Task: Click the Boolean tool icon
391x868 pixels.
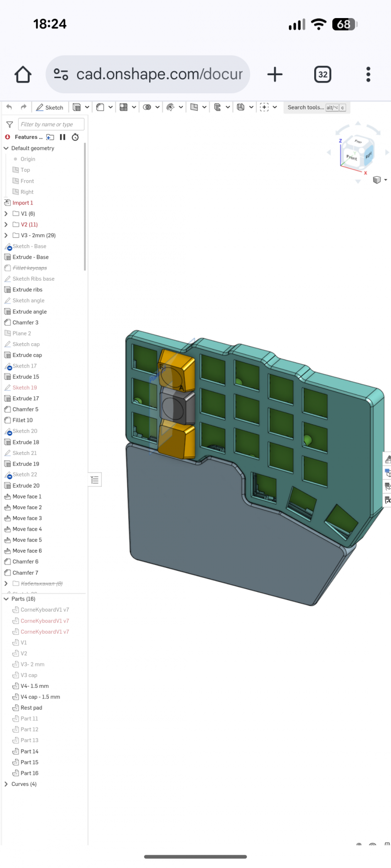Action: (x=147, y=107)
